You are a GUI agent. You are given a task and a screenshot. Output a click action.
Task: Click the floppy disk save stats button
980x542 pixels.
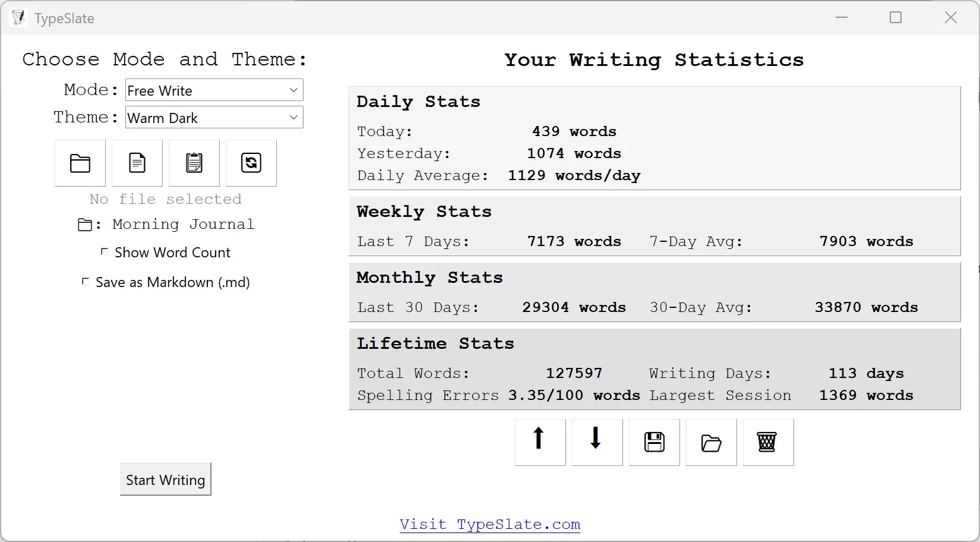[x=654, y=442]
